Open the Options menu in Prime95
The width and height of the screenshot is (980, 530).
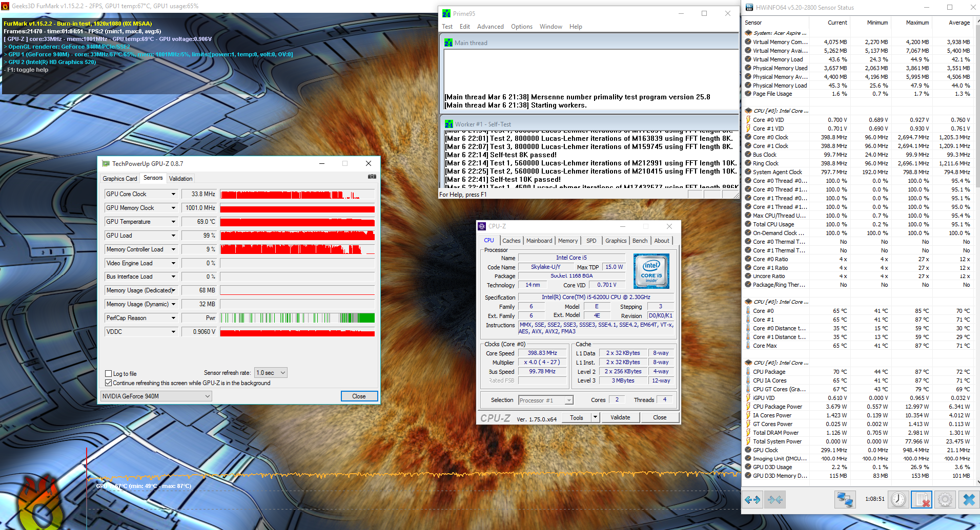(522, 27)
